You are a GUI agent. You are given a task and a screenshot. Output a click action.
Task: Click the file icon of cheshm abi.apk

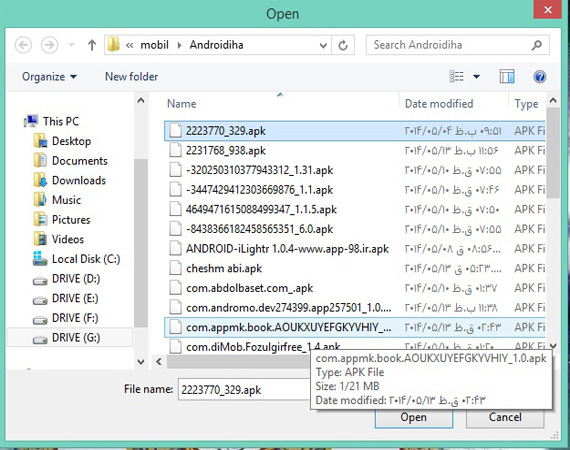click(176, 268)
